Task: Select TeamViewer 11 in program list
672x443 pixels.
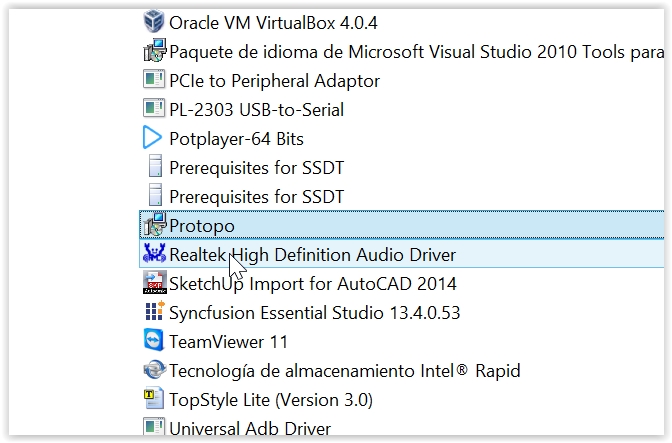Action: [228, 341]
